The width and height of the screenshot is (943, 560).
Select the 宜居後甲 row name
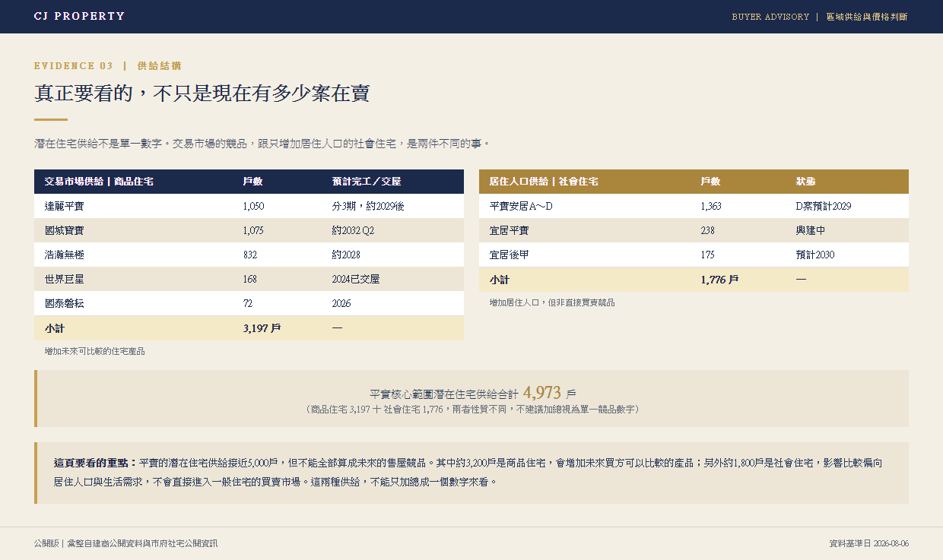coord(510,255)
